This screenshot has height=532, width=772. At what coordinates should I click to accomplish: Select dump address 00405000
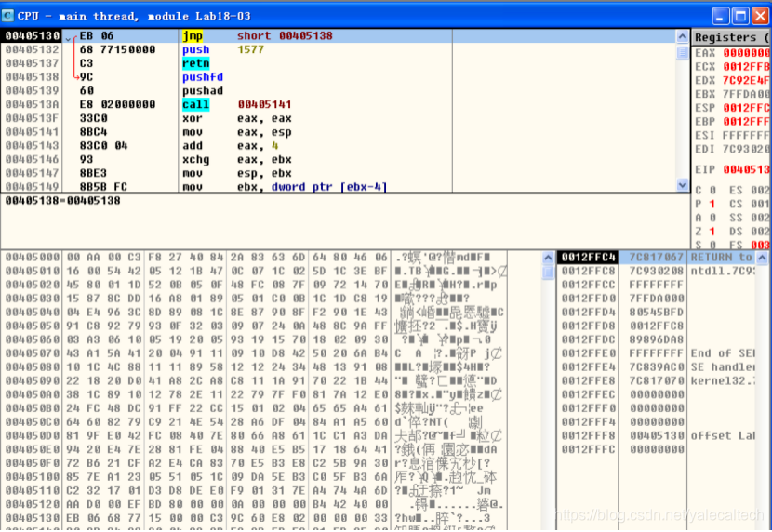coord(33,258)
